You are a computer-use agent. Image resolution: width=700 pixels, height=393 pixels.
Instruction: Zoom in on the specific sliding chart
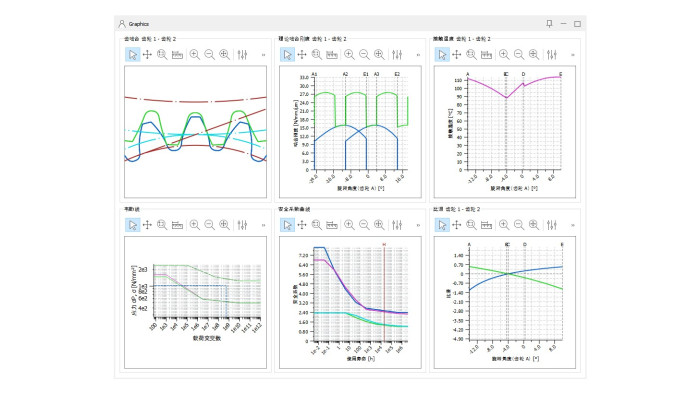tap(504, 225)
